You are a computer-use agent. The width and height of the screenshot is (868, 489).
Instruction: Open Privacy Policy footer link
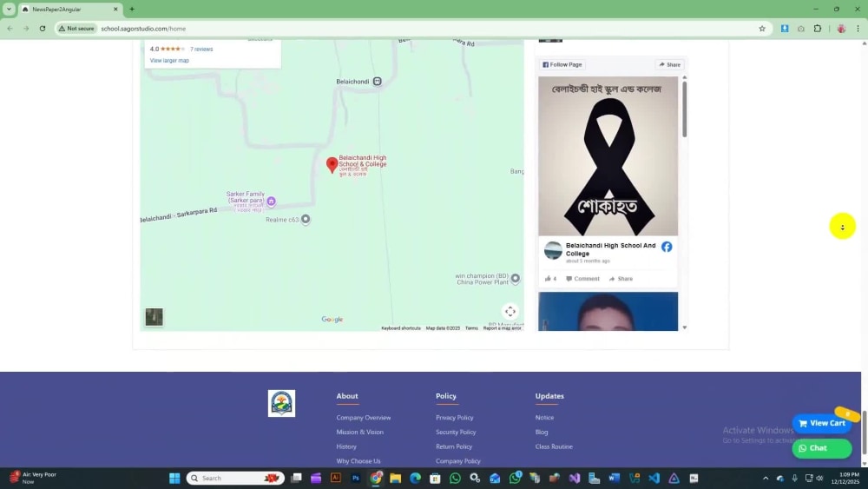(455, 418)
